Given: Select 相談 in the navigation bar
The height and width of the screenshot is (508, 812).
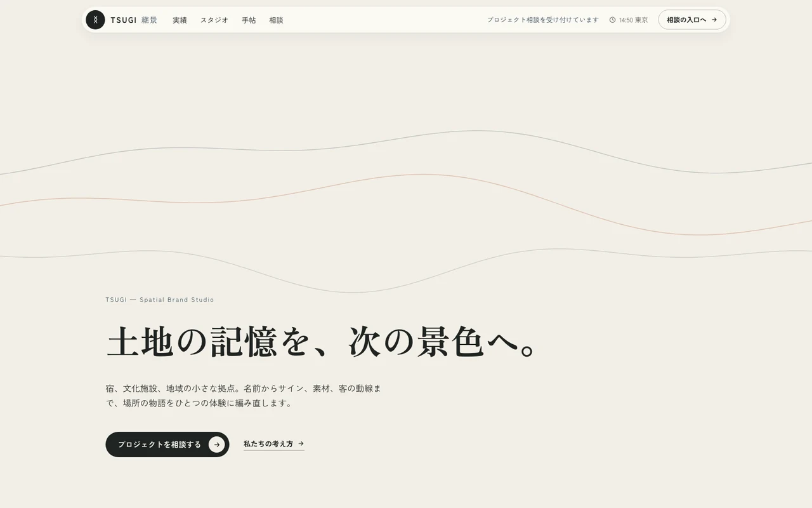Looking at the screenshot, I should click(x=276, y=20).
